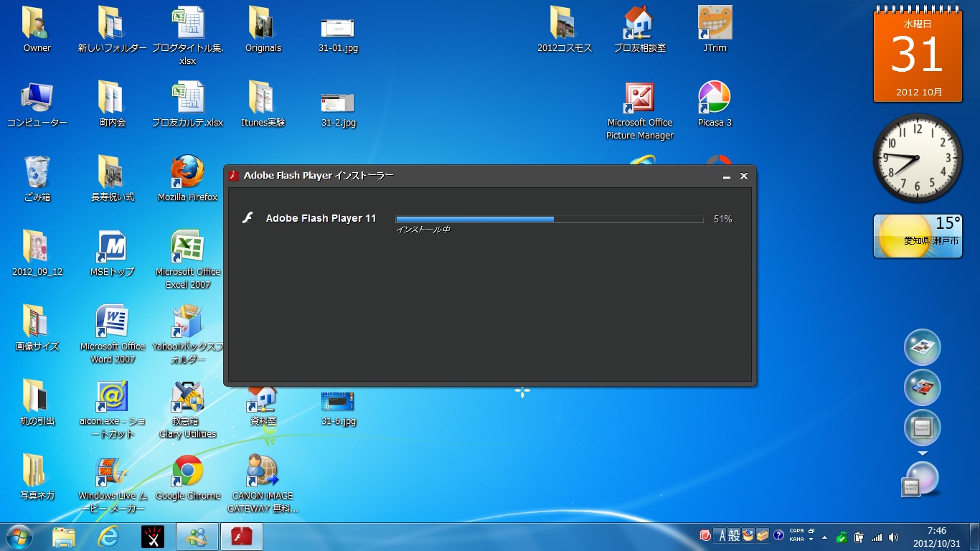Open the IME tools toolbox icon
Viewport: 980px width, 551px height.
pos(762,536)
